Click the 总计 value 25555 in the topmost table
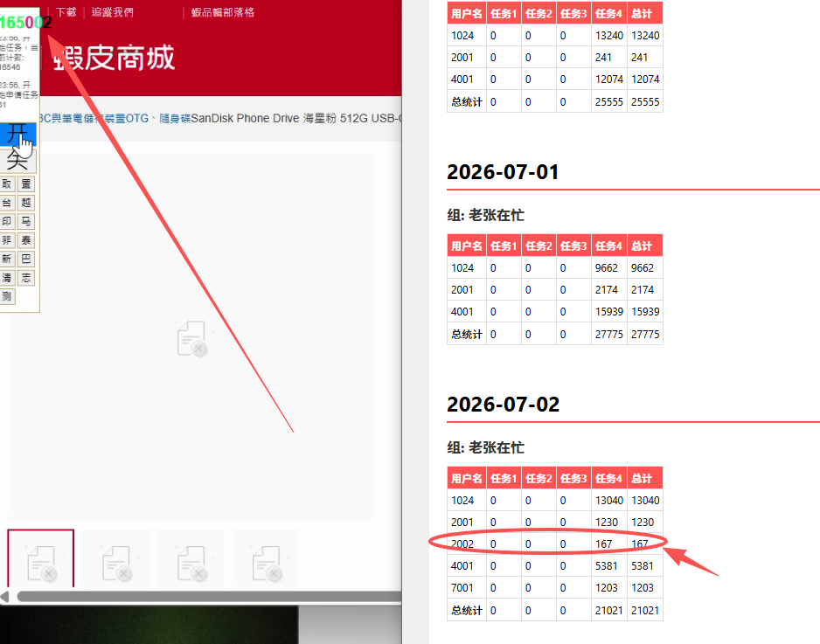The height and width of the screenshot is (644, 820). coord(645,102)
